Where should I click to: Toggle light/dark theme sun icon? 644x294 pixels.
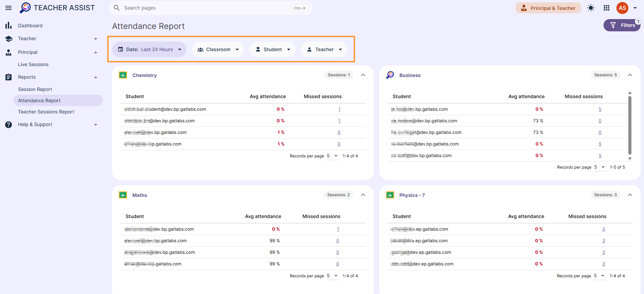pos(591,8)
